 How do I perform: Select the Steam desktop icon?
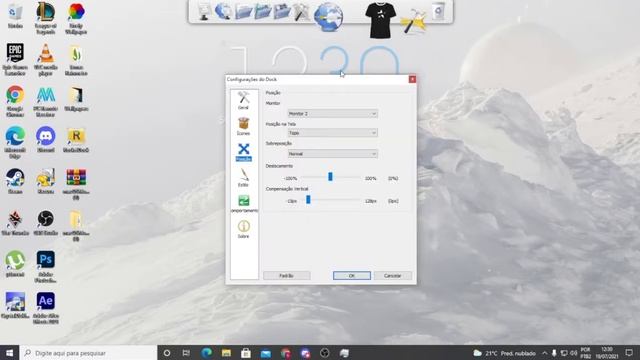tap(15, 181)
